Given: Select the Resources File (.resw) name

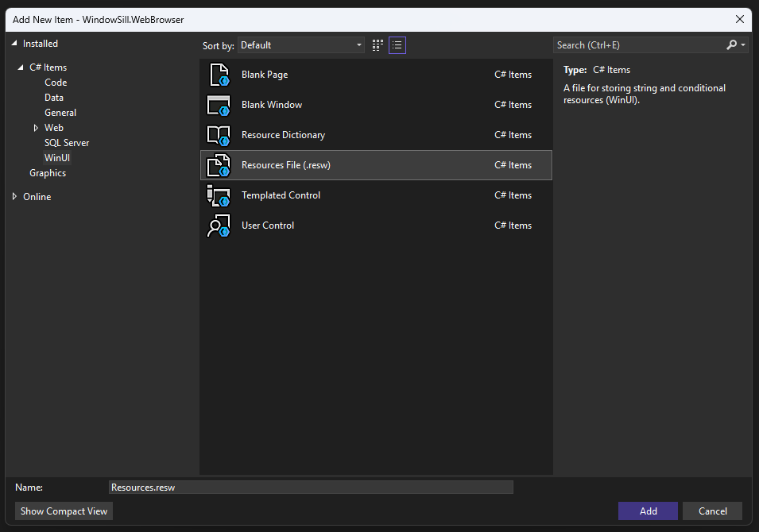Looking at the screenshot, I should (x=286, y=165).
